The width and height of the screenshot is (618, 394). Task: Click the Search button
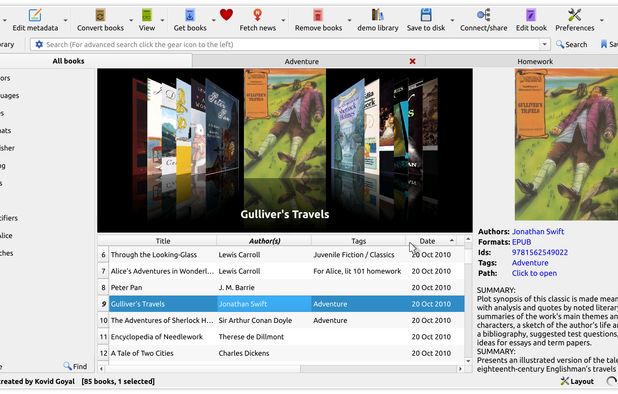coord(571,45)
